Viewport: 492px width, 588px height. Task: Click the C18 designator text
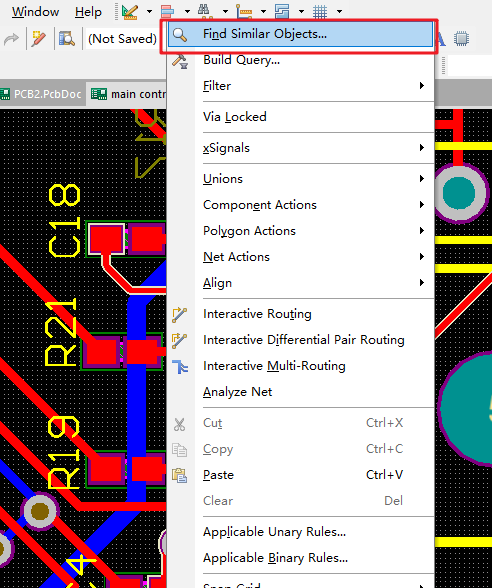click(64, 220)
